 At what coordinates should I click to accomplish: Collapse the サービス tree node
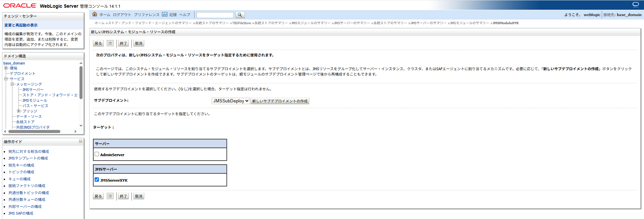coord(6,79)
